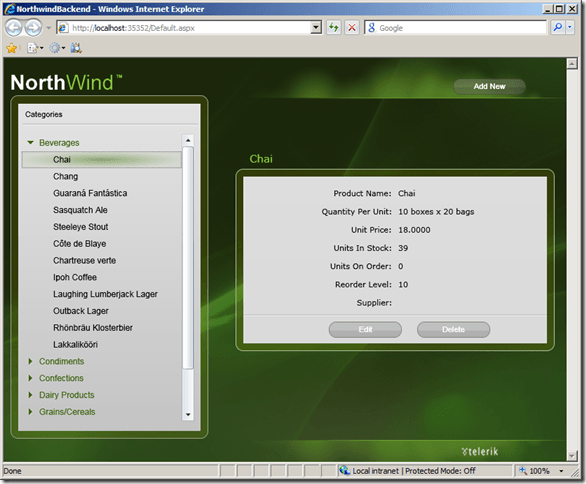Screen dimensions: 586x484
Task: Click the address bar URL field
Action: coord(183,28)
